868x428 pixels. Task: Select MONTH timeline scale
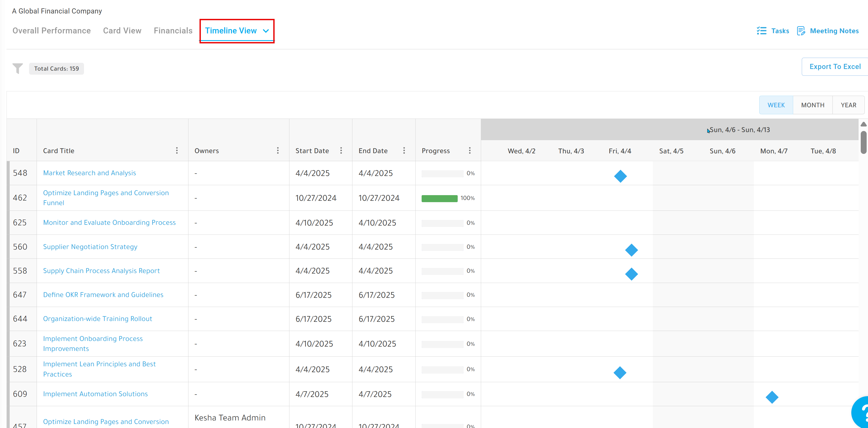813,105
